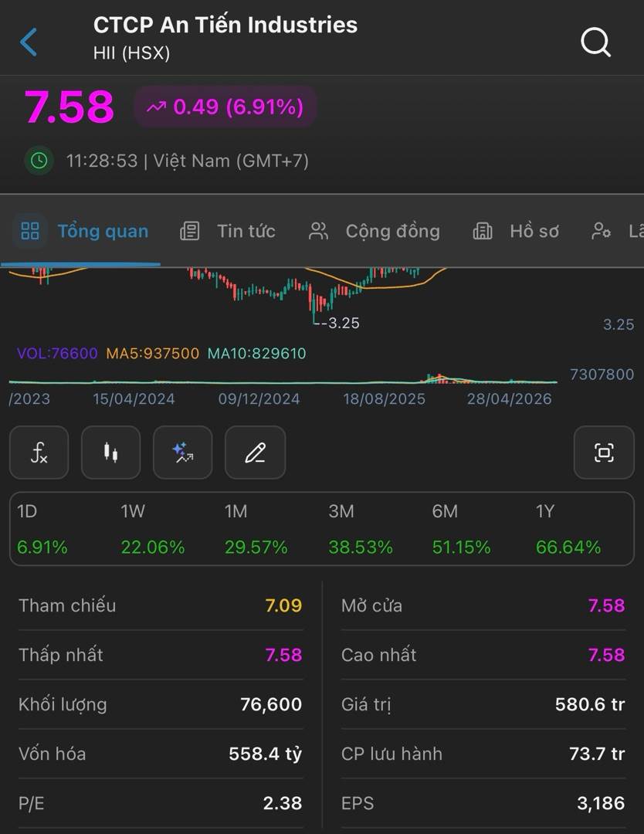Image resolution: width=644 pixels, height=834 pixels.
Task: Tap the volume bar chart area
Action: 283,378
